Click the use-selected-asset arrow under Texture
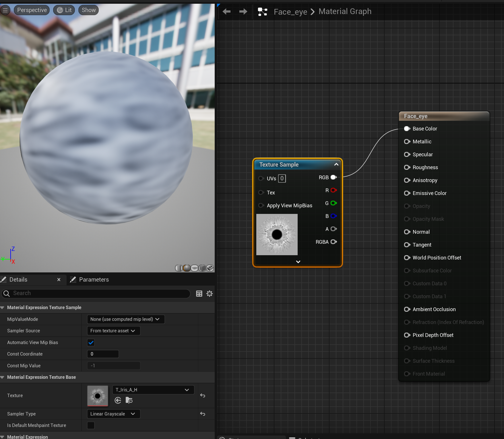Image resolution: width=504 pixels, height=439 pixels. point(118,400)
